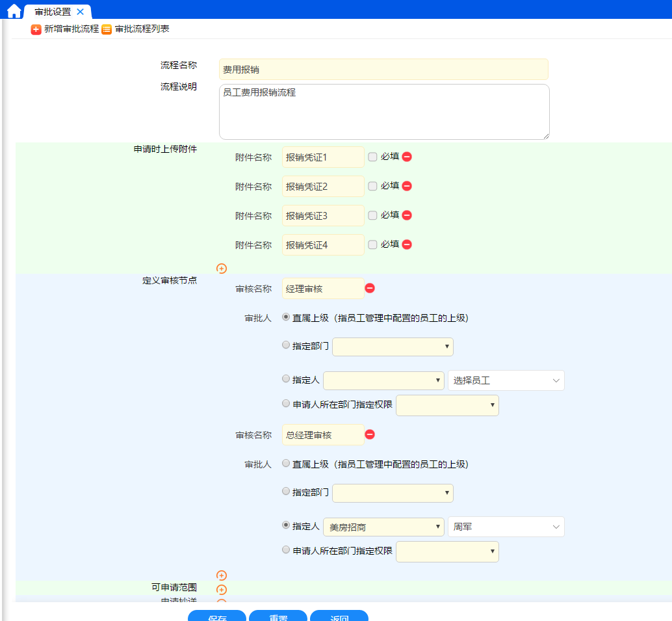Remove attachment 报销凭证3 with the red minus icon
672x621 pixels.
coord(407,215)
